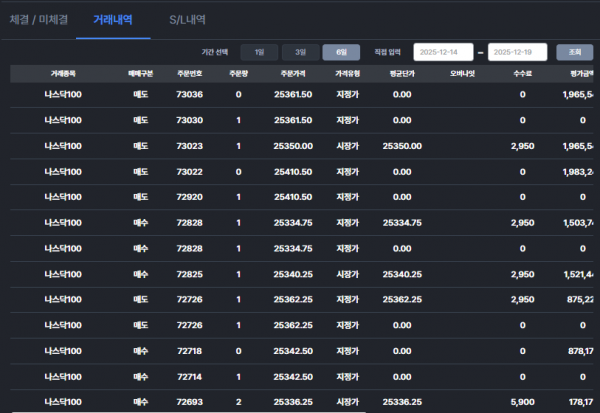Choose the 3일 period button

pyautogui.click(x=301, y=52)
